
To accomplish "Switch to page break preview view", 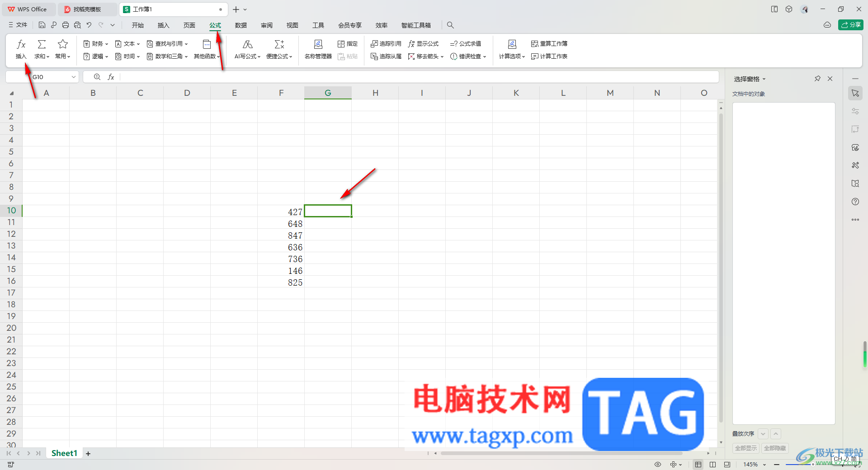I will [x=713, y=465].
